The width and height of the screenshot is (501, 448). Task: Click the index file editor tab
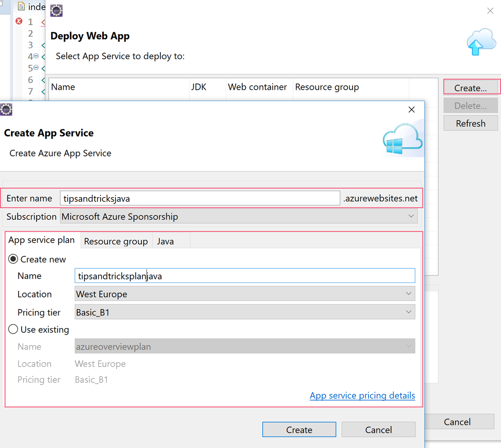coord(31,7)
